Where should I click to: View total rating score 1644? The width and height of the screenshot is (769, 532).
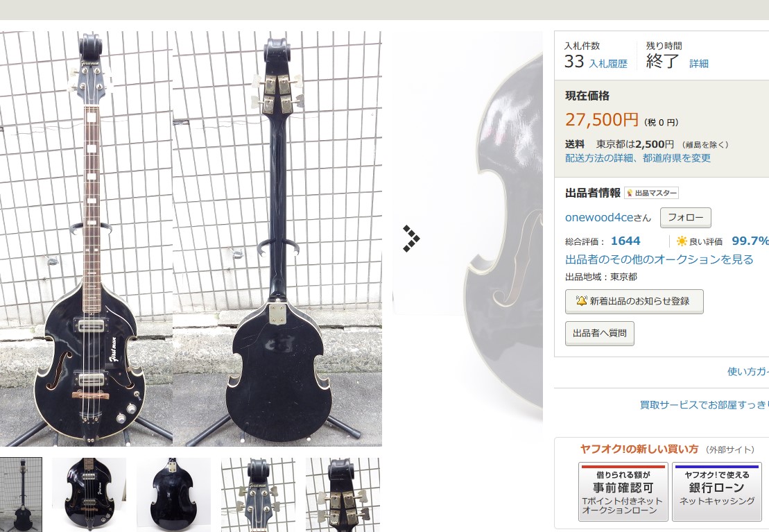625,241
